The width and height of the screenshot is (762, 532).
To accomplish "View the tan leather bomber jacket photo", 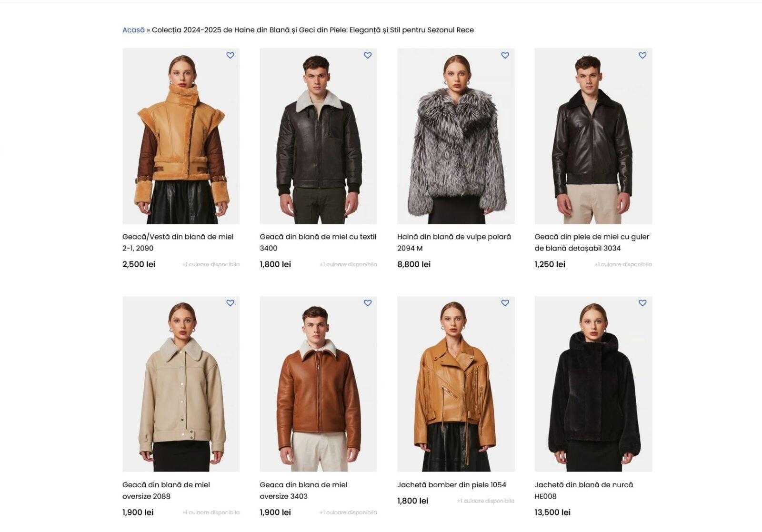I will click(456, 384).
